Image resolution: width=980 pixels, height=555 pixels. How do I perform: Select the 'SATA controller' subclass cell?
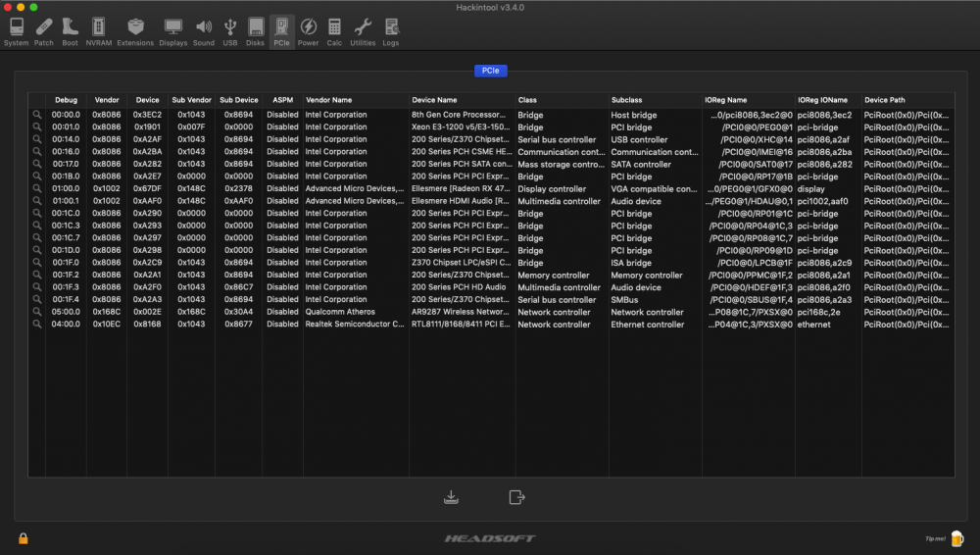coord(641,164)
